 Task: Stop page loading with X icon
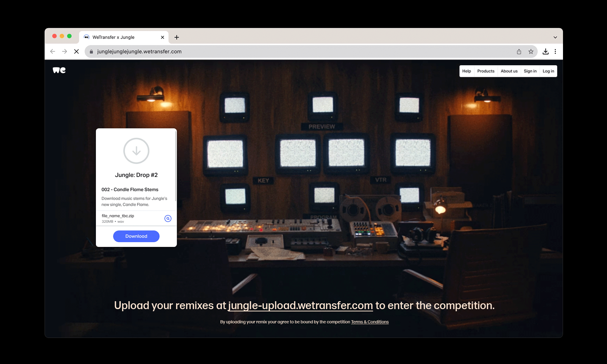[x=76, y=52]
